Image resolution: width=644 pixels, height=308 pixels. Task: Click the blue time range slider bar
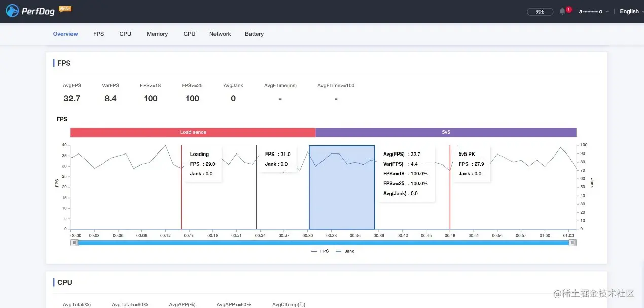tap(324, 243)
